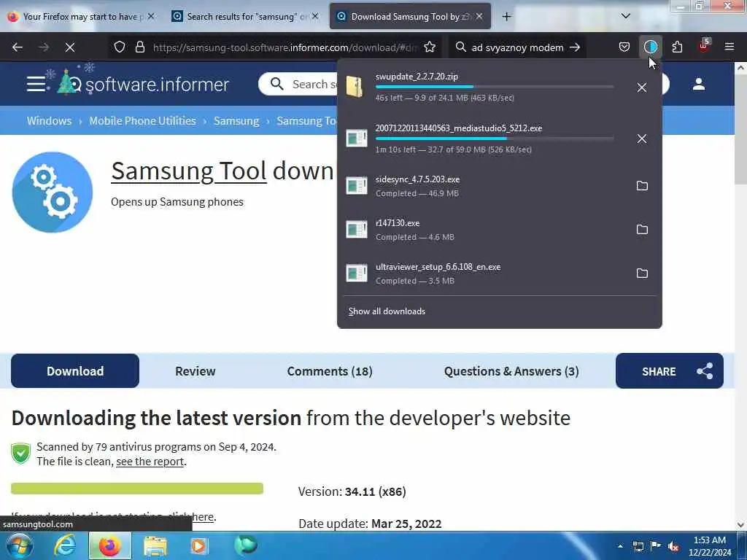
Task: Close the Search results for samsung tab
Action: coord(315,16)
